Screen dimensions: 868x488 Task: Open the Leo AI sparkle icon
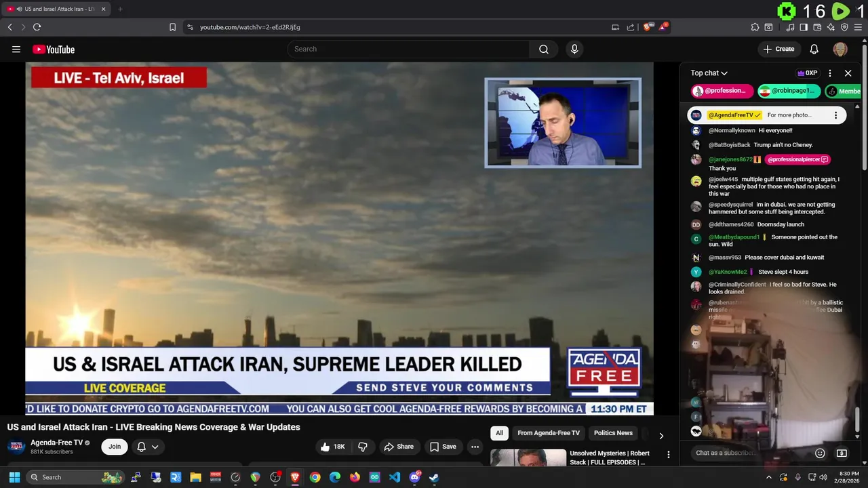tap(831, 27)
